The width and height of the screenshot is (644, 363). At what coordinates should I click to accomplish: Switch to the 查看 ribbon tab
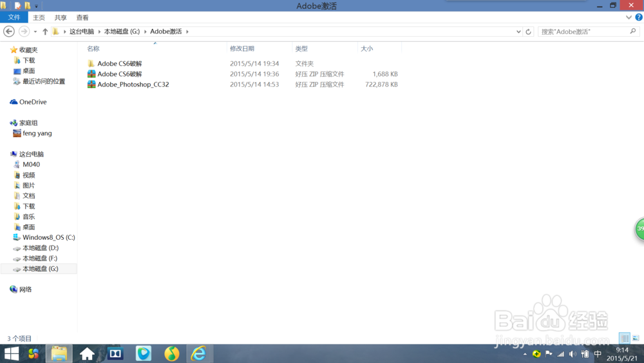(x=82, y=17)
